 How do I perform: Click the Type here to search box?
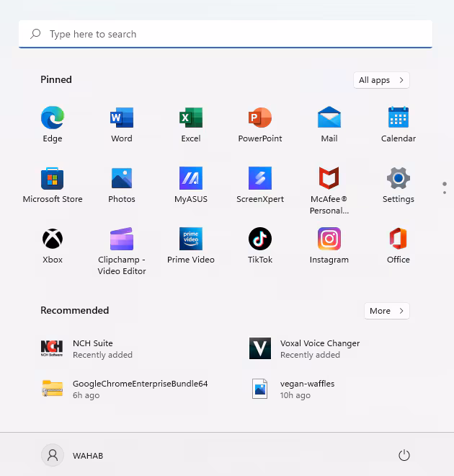tap(226, 34)
